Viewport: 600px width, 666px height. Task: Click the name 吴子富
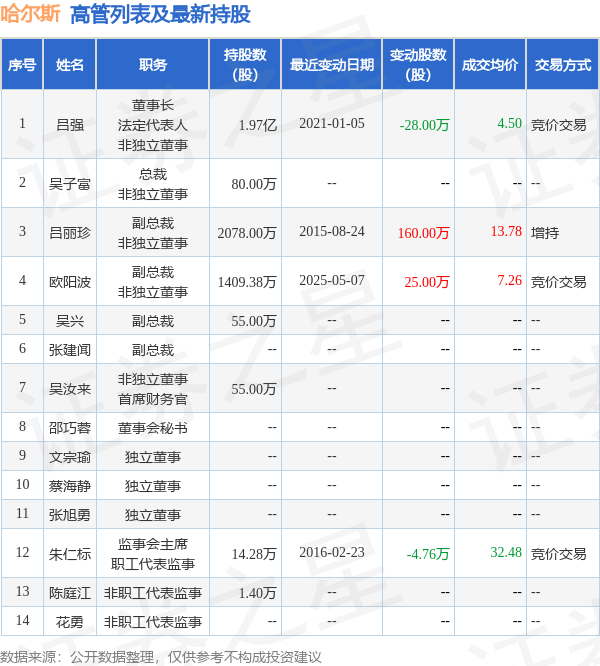(x=70, y=184)
